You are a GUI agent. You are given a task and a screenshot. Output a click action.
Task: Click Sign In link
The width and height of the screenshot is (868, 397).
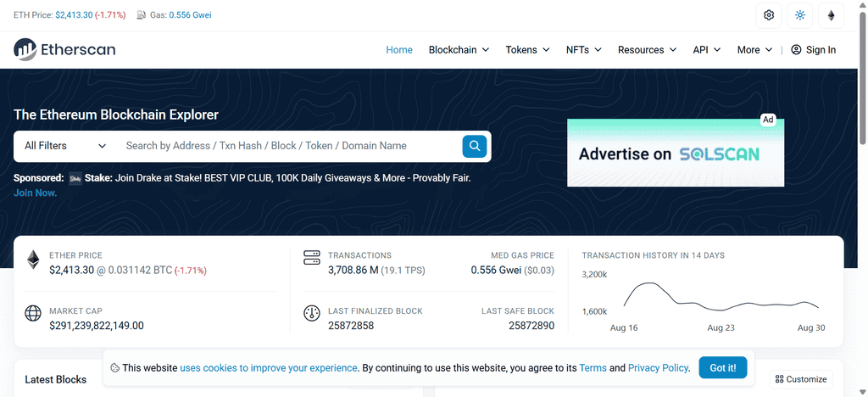pyautogui.click(x=814, y=50)
